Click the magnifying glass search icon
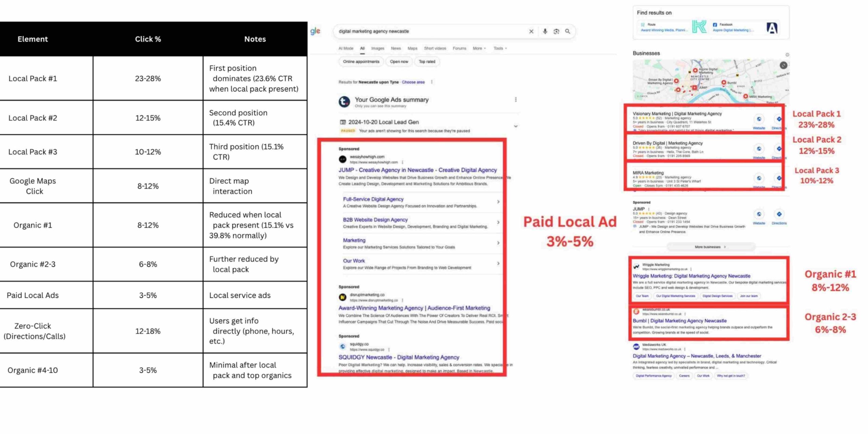This screenshot has width=868, height=434. click(x=568, y=32)
